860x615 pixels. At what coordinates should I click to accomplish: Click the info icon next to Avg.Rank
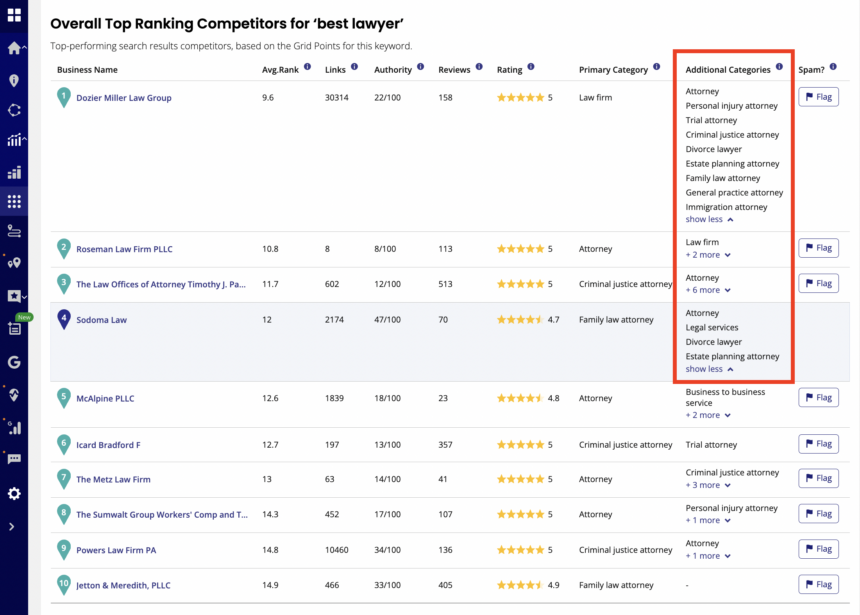(x=307, y=68)
